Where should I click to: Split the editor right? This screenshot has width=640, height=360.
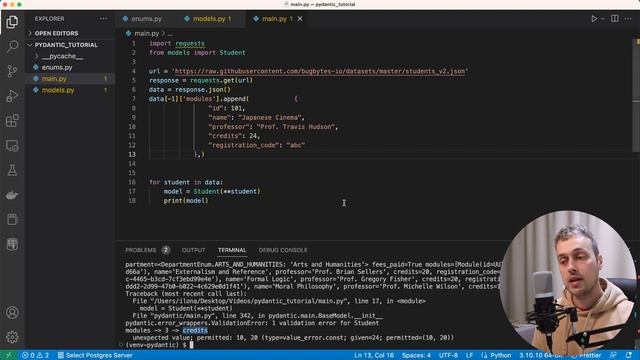point(615,19)
